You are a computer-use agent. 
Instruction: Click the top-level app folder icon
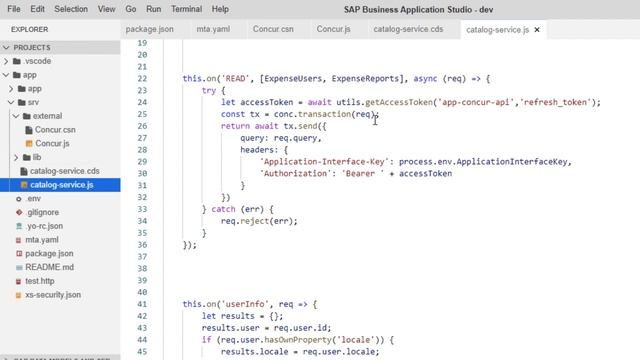click(17, 75)
